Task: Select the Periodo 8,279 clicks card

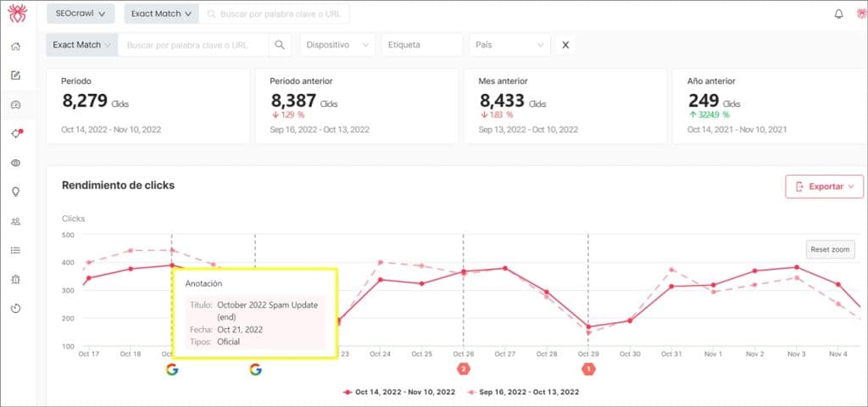Action: (x=147, y=106)
